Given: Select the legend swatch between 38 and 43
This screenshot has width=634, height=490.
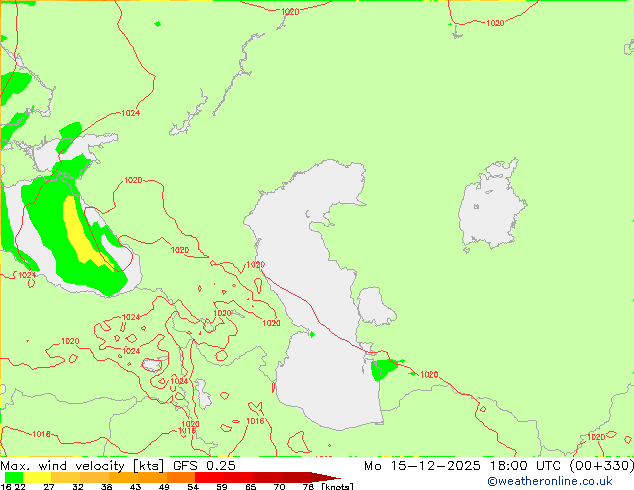Looking at the screenshot, I should (x=123, y=477).
